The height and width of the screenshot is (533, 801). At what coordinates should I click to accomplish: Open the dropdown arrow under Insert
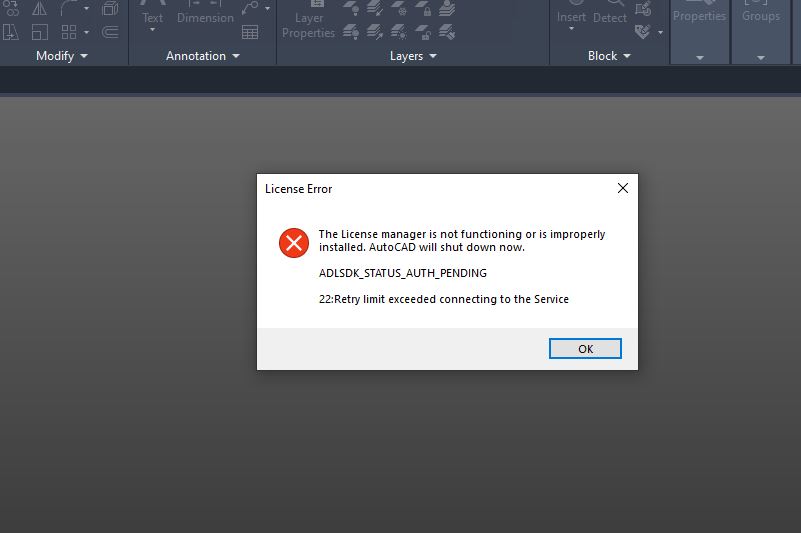pyautogui.click(x=571, y=29)
